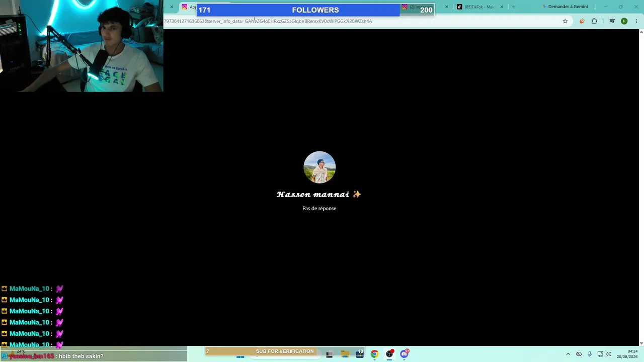Open the Chrome extensions puzzle icon
644x362 pixels.
[x=594, y=21]
